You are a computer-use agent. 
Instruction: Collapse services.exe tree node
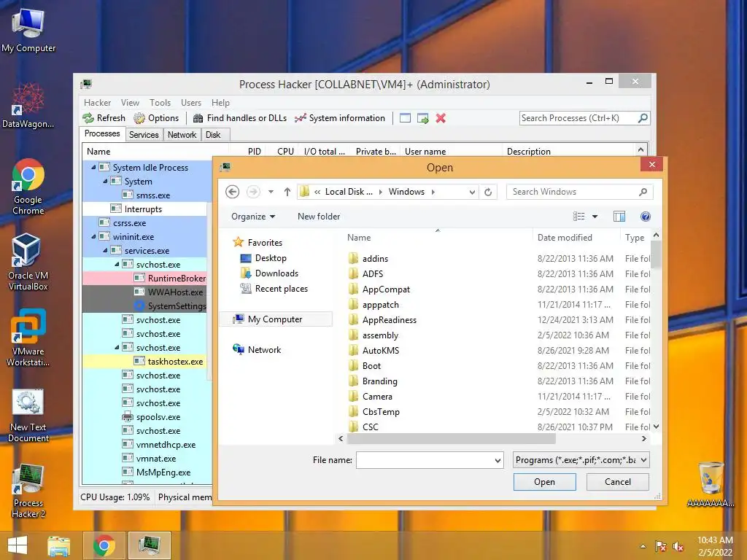point(105,251)
